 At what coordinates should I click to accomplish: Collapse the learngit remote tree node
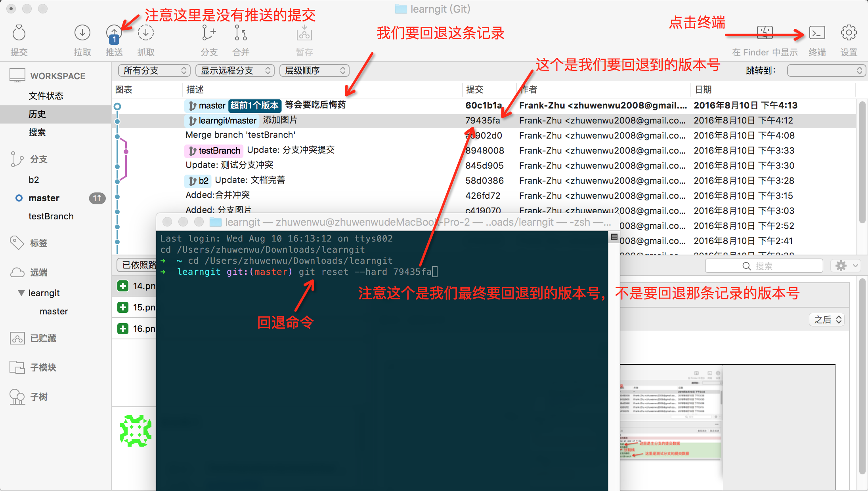coord(21,293)
